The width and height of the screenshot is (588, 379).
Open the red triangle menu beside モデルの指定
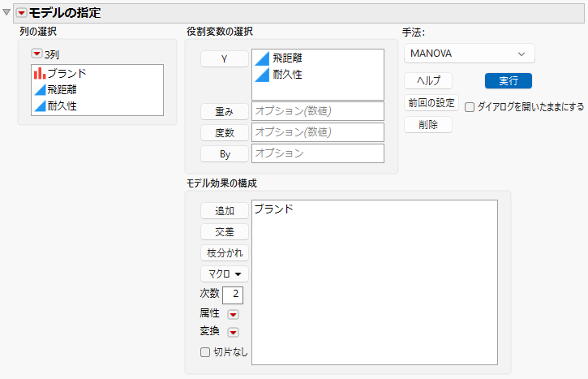pos(21,13)
